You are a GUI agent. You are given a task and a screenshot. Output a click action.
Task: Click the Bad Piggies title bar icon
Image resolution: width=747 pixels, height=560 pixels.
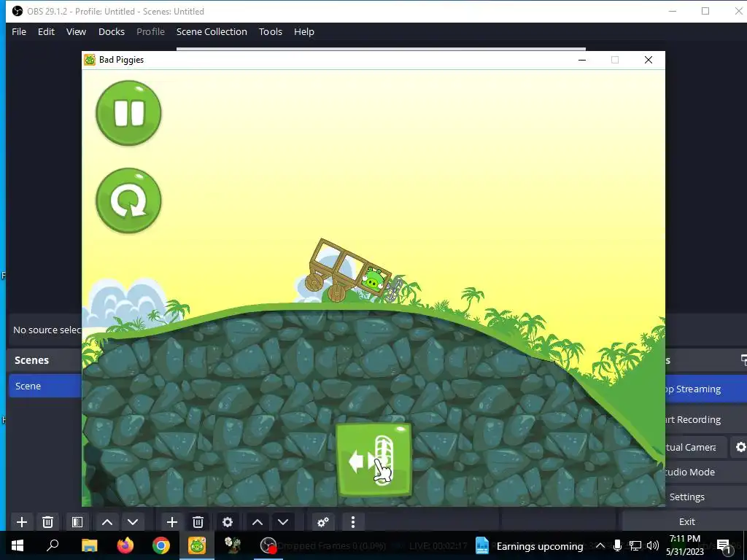pos(90,60)
